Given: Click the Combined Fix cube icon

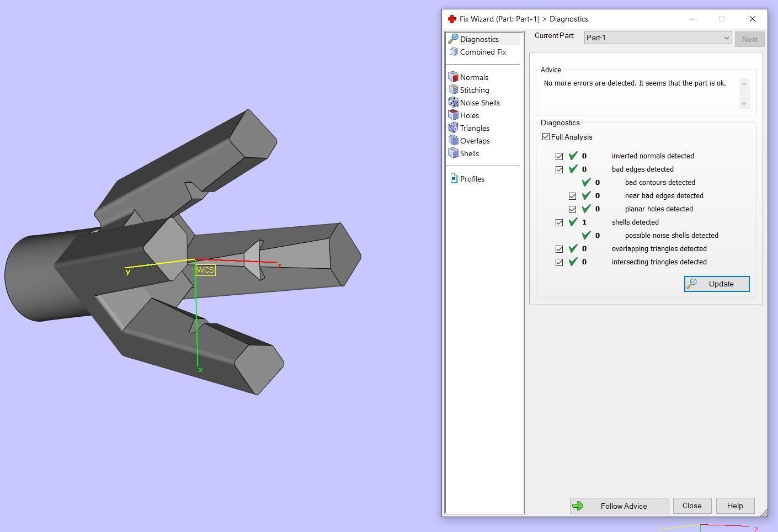Looking at the screenshot, I should 454,51.
